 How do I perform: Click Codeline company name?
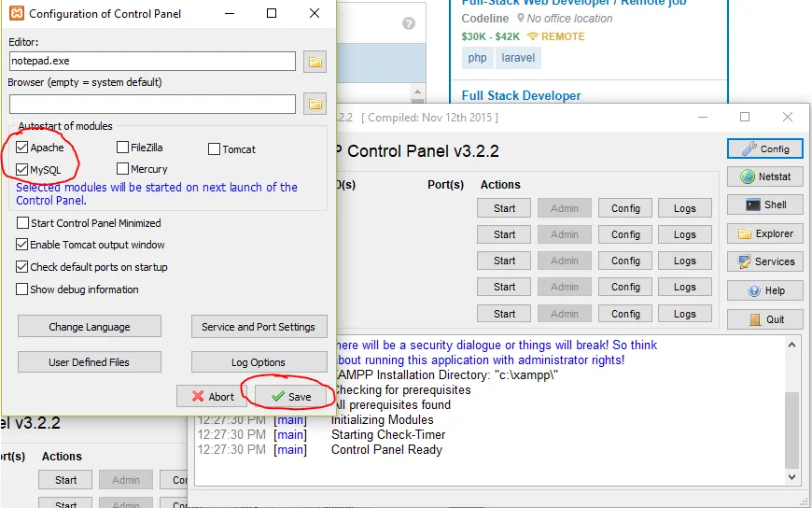tap(484, 18)
